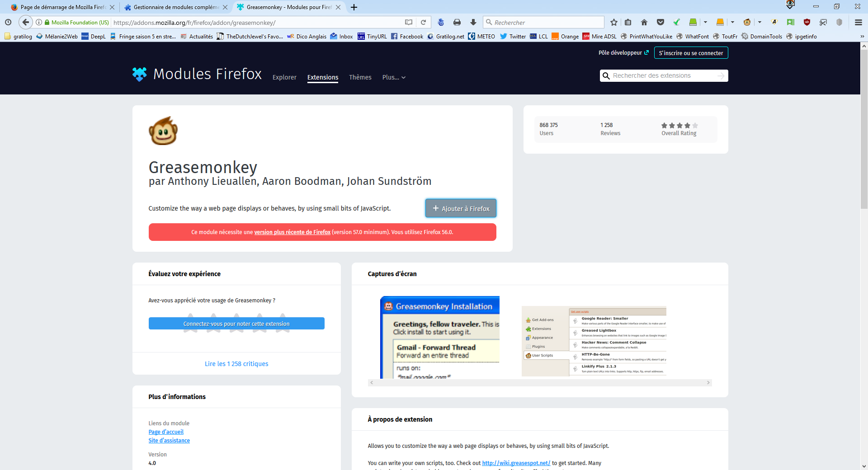View the Greasemonkey Installation screenshot

(x=440, y=337)
